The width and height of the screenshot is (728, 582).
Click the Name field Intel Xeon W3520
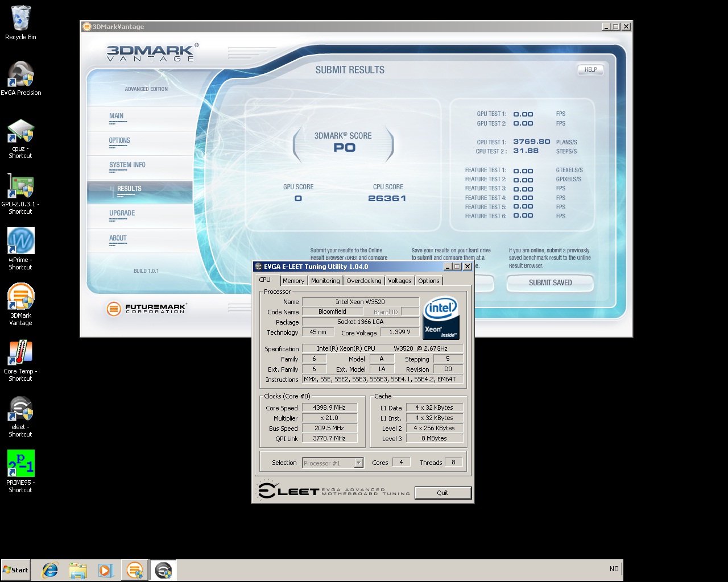361,302
